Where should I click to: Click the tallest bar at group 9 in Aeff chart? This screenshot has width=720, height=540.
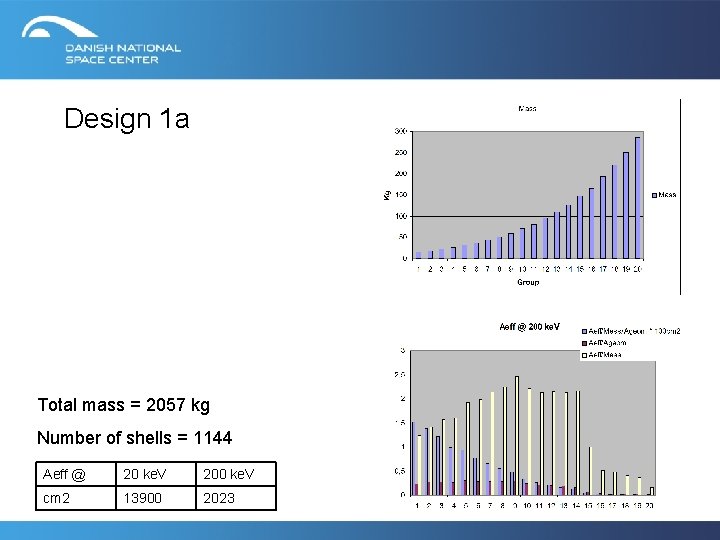click(x=517, y=436)
